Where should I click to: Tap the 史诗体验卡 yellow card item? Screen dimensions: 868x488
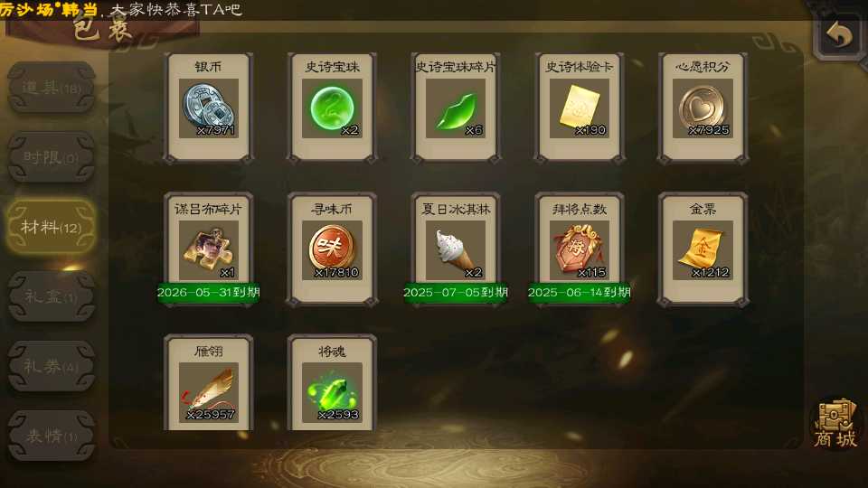579,108
